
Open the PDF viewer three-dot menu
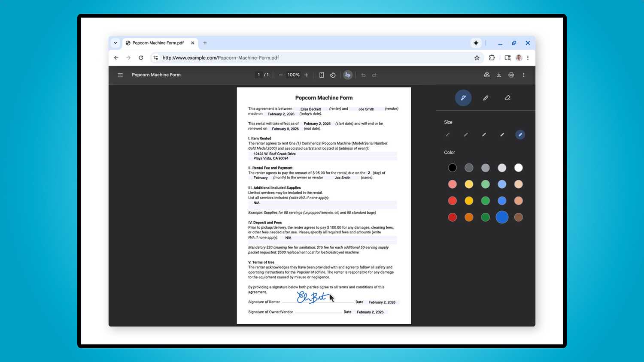[x=524, y=75]
